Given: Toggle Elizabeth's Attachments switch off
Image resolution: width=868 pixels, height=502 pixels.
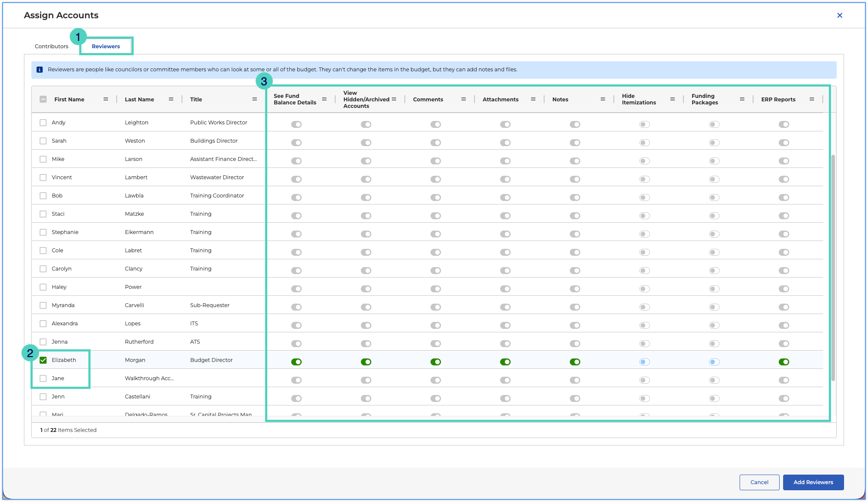Looking at the screenshot, I should click(x=505, y=362).
